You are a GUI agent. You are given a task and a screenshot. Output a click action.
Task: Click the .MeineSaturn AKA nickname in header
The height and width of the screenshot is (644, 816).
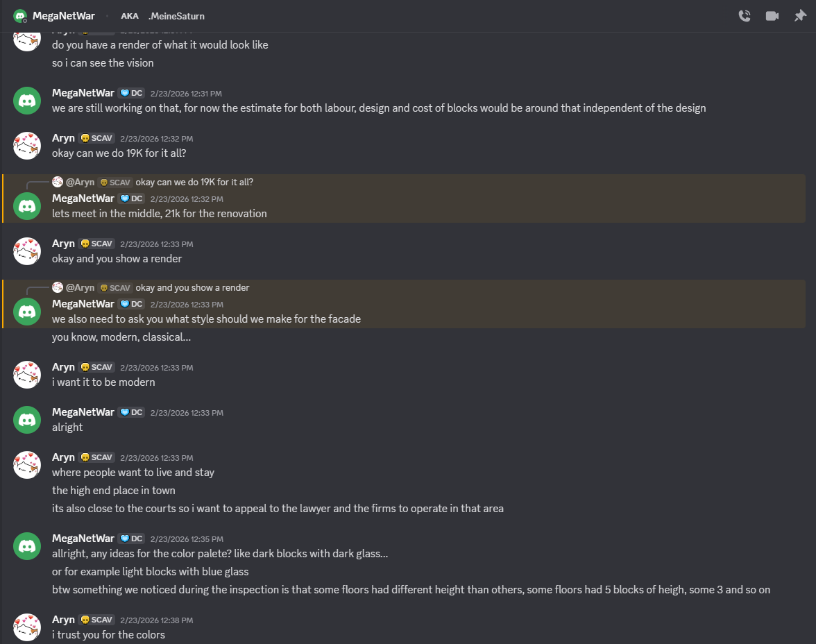[176, 16]
